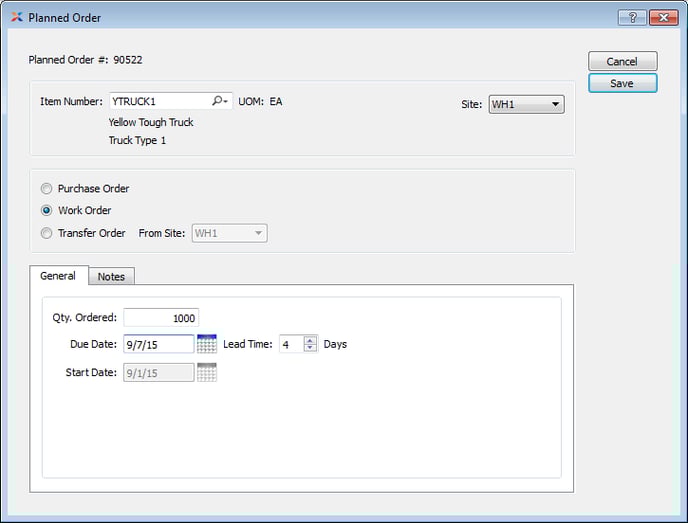
Task: Click the xTuple app icon in title bar
Action: (x=16, y=17)
